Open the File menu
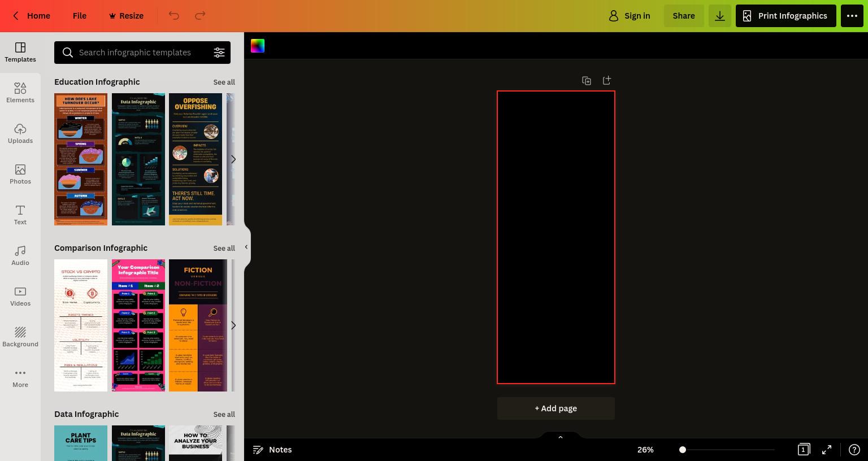This screenshot has width=868, height=461. (80, 16)
